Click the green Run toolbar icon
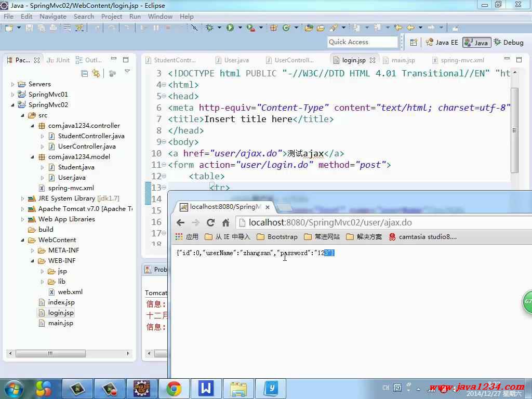 pos(230,28)
